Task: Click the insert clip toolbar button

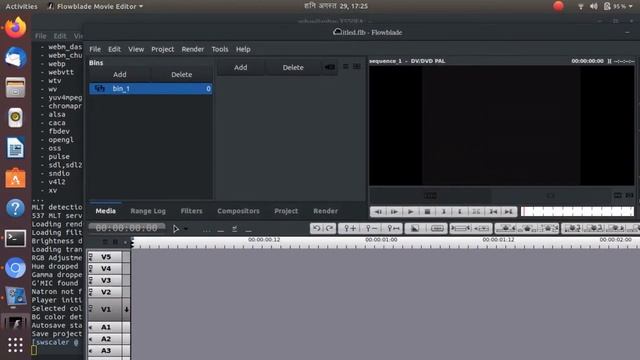Action: coord(615,229)
